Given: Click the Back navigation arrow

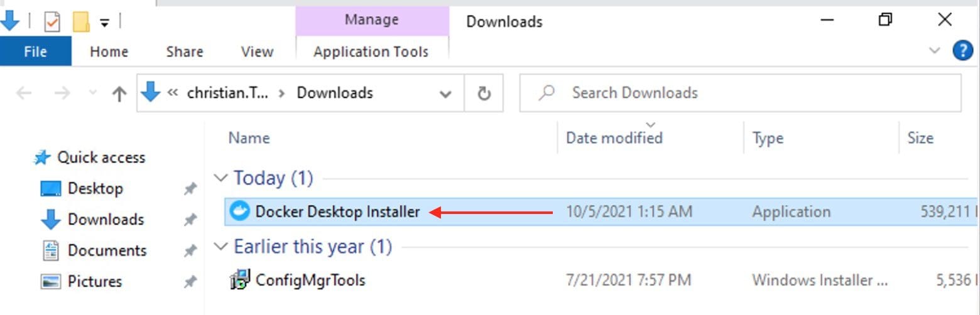Looking at the screenshot, I should pyautogui.click(x=24, y=93).
